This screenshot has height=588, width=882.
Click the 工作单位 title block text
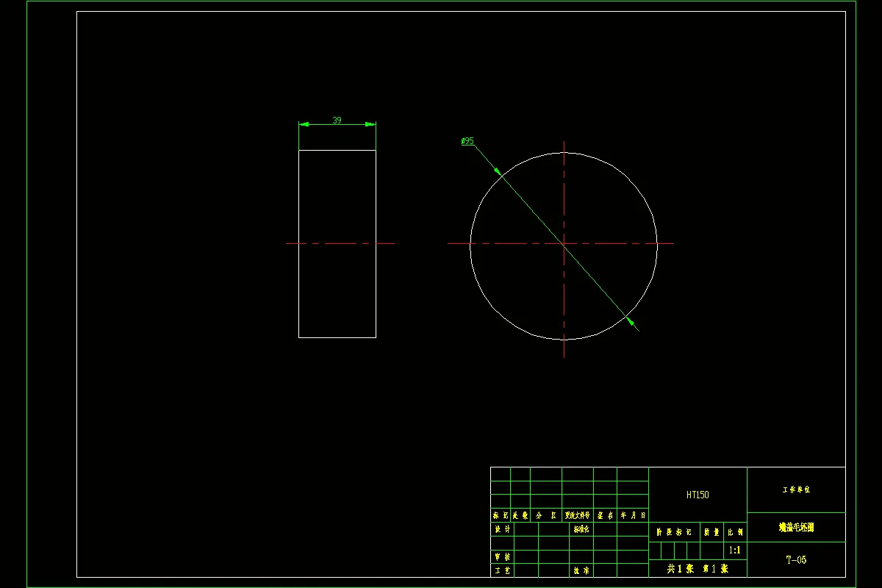pos(796,490)
